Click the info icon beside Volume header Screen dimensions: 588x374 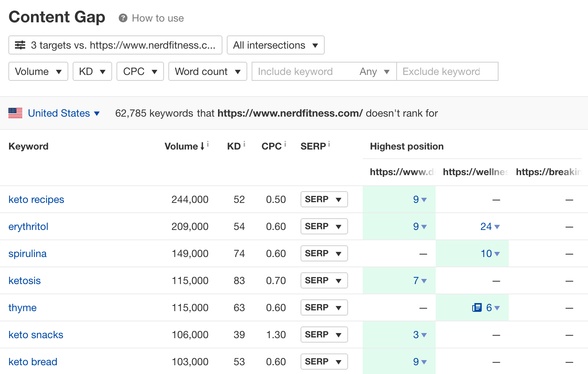pos(208,144)
